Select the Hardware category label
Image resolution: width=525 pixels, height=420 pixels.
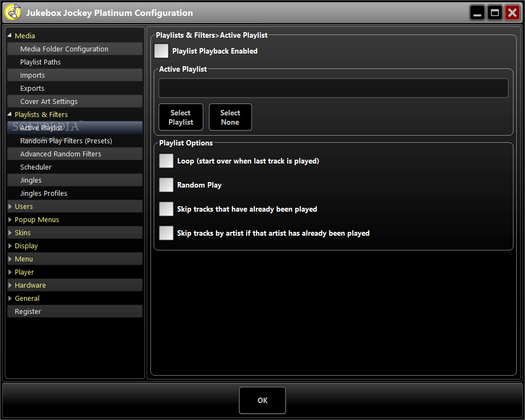30,285
